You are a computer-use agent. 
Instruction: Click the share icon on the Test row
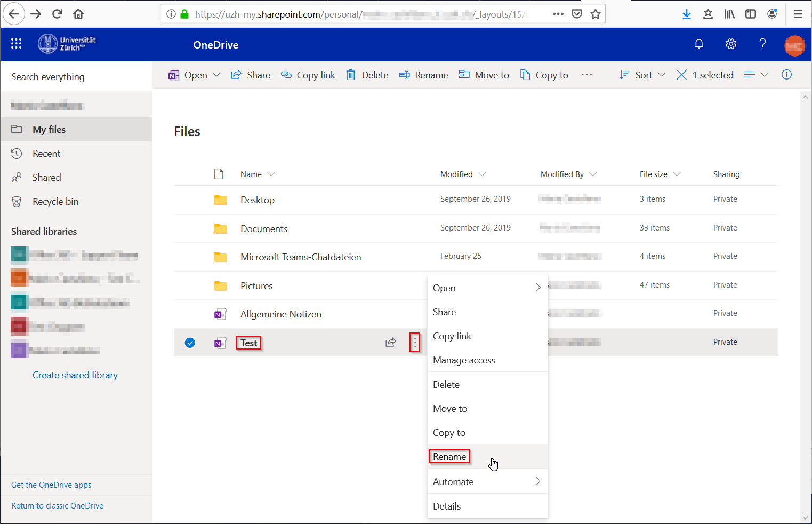pos(391,343)
